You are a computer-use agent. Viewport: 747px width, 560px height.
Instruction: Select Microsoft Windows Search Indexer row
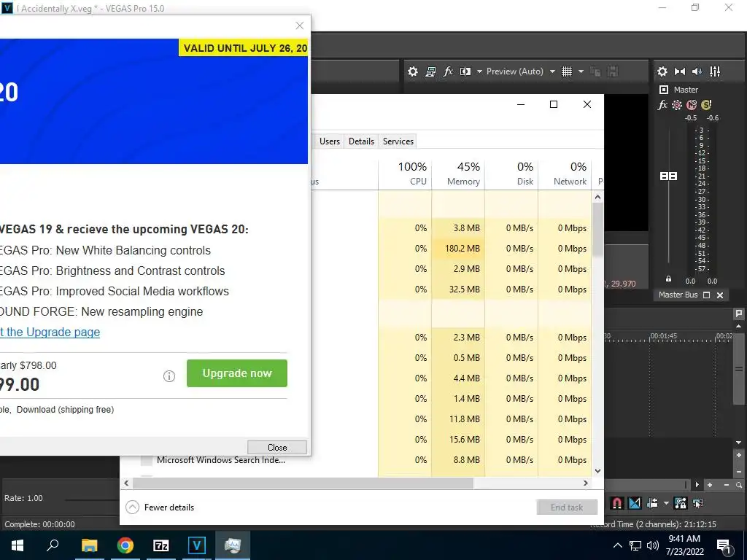click(x=355, y=460)
